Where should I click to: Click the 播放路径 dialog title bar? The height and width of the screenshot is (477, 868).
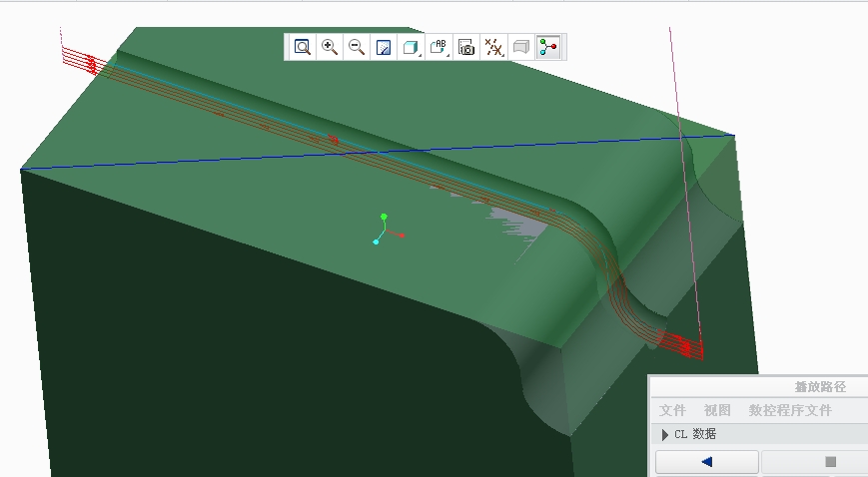[x=759, y=387]
